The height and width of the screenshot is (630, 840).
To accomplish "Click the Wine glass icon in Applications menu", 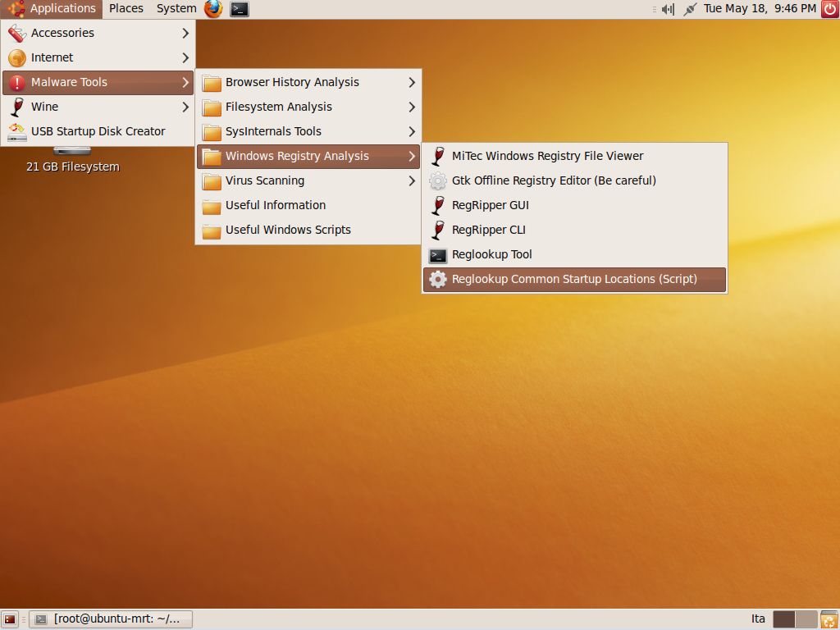I will [17, 107].
